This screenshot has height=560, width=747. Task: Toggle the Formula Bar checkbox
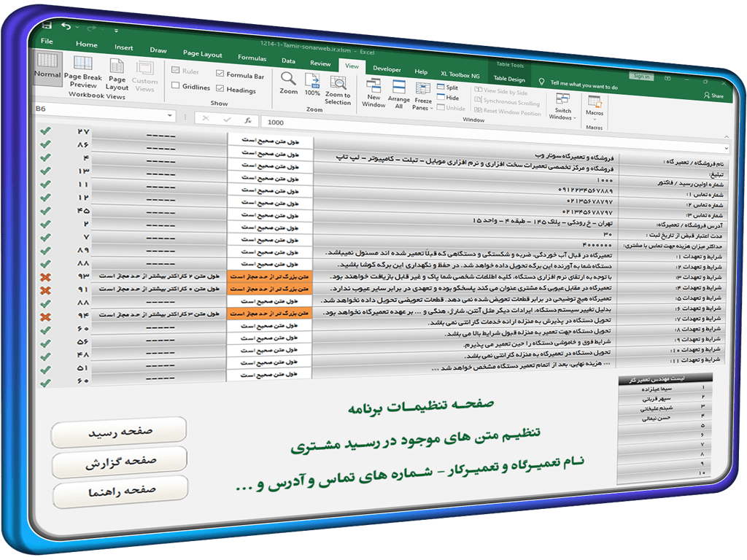(x=220, y=74)
